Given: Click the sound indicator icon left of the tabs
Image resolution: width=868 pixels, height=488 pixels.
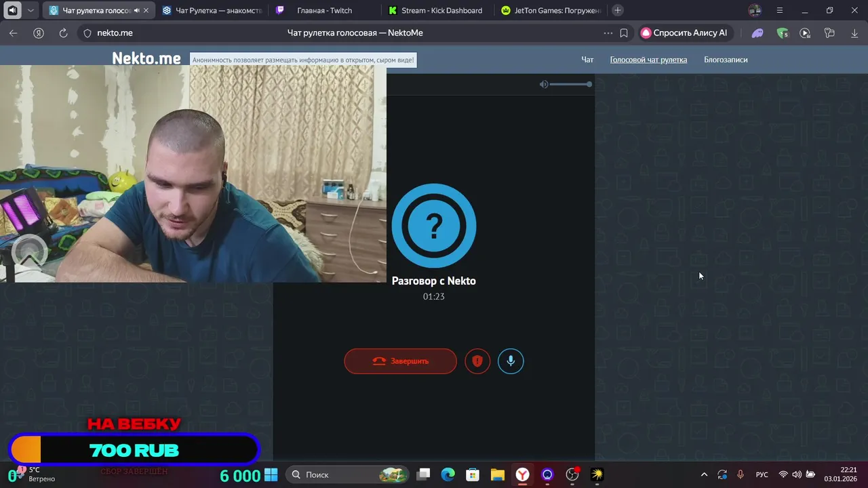Looking at the screenshot, I should (12, 10).
